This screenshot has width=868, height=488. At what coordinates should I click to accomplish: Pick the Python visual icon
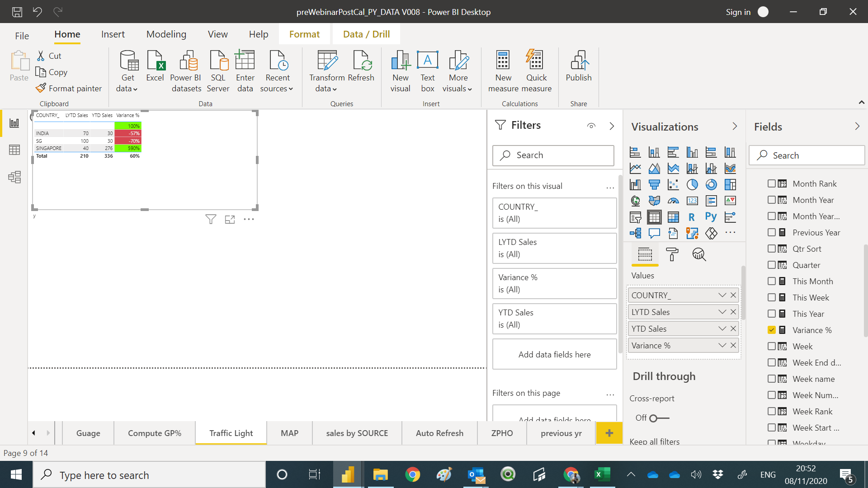(x=711, y=217)
